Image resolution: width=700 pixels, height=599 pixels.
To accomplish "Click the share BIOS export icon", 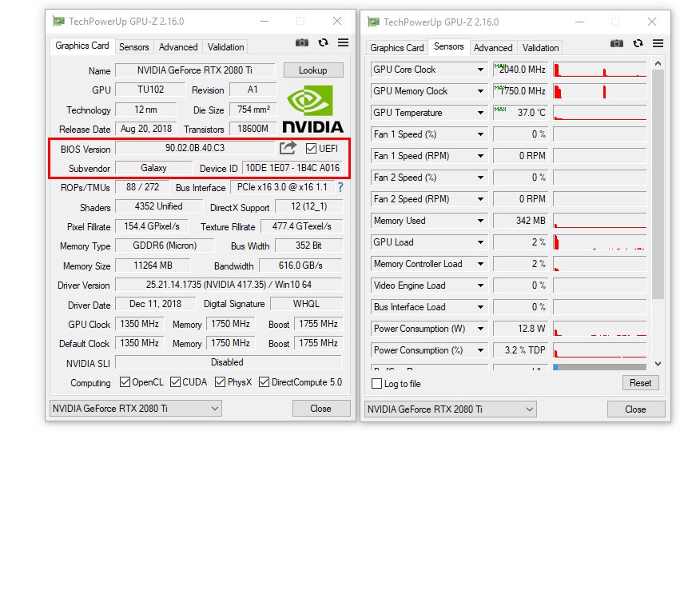I will [288, 148].
